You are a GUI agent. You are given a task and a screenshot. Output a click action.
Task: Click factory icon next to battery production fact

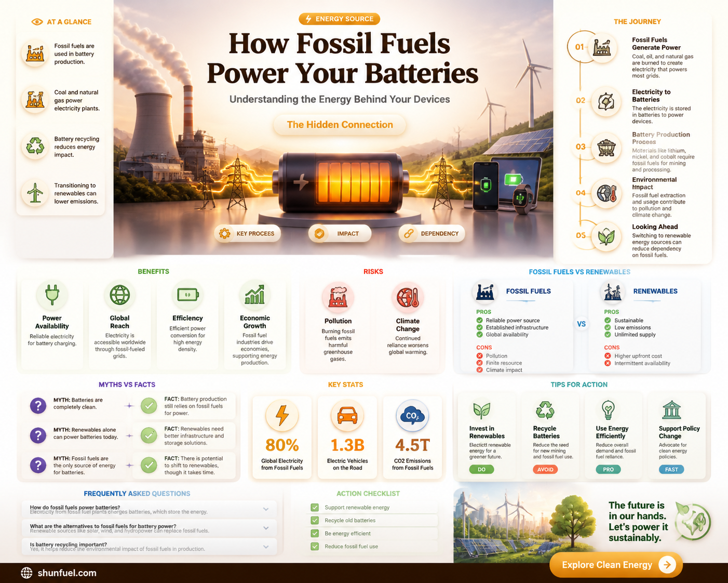[x=35, y=54]
